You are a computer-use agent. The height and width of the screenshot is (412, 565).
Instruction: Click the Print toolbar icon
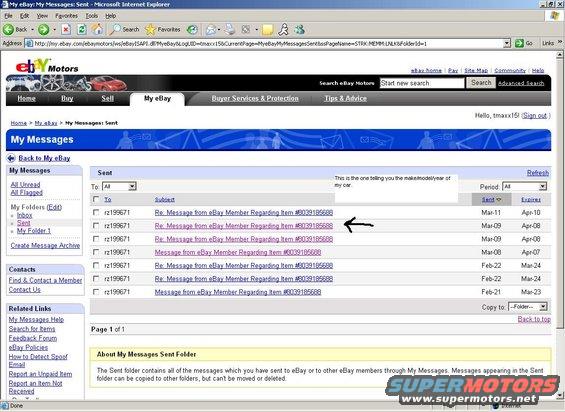(230, 30)
